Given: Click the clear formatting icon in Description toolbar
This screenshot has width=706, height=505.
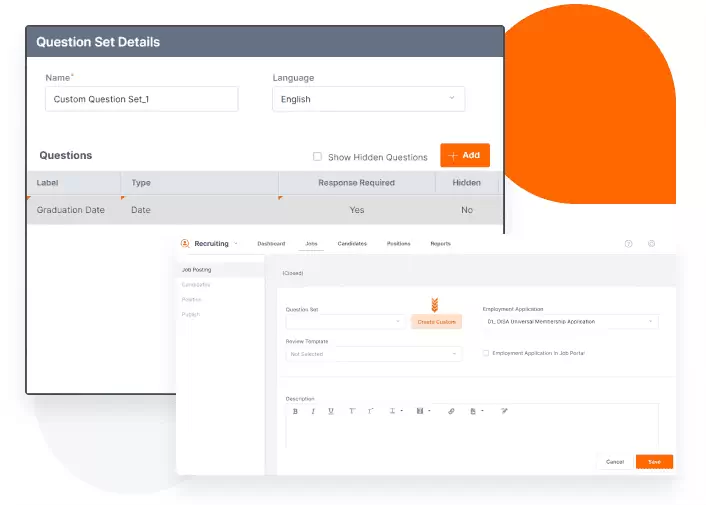Looking at the screenshot, I should click(504, 411).
